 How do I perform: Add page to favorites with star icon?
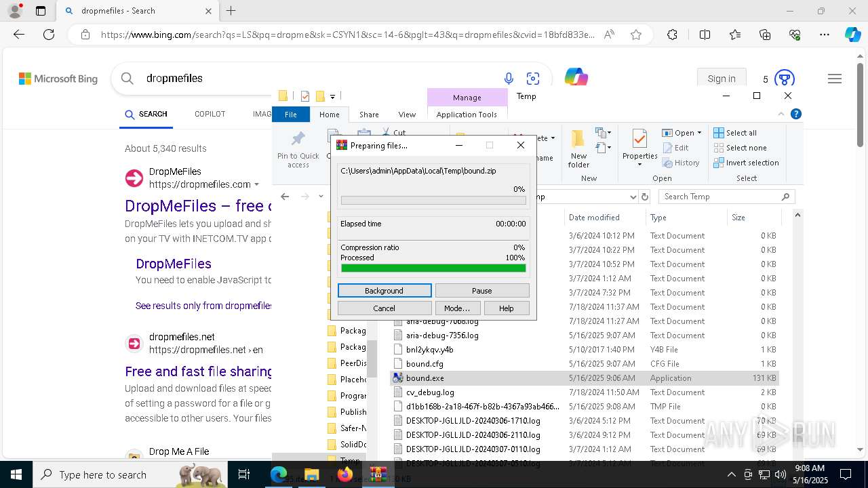636,35
